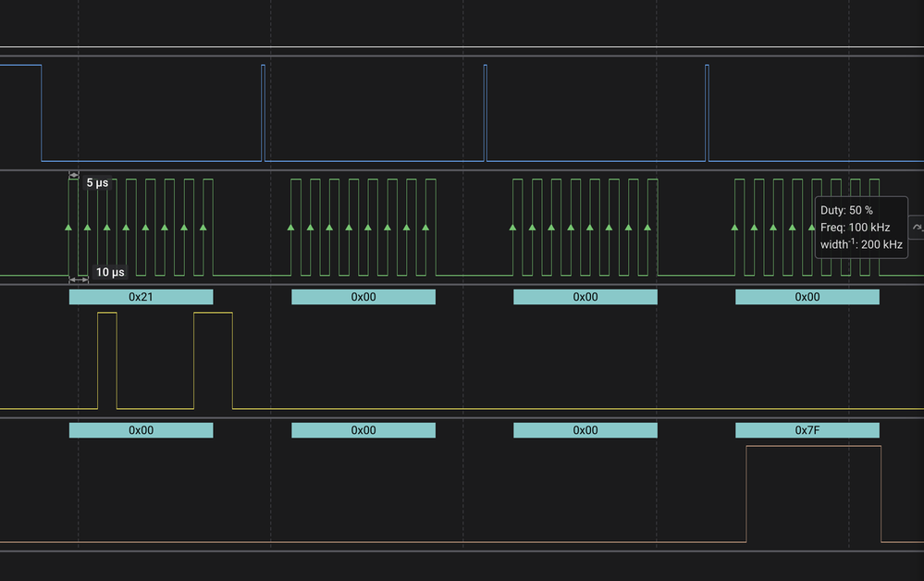This screenshot has height=581, width=924.
Task: Click the add-measurement icon beside the tooltip
Action: [917, 228]
